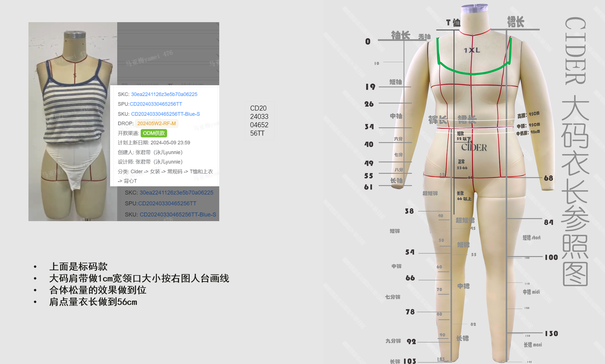Click the 大码衣长参照图 vertical title
The height and width of the screenshot is (364, 605).
coord(575,190)
